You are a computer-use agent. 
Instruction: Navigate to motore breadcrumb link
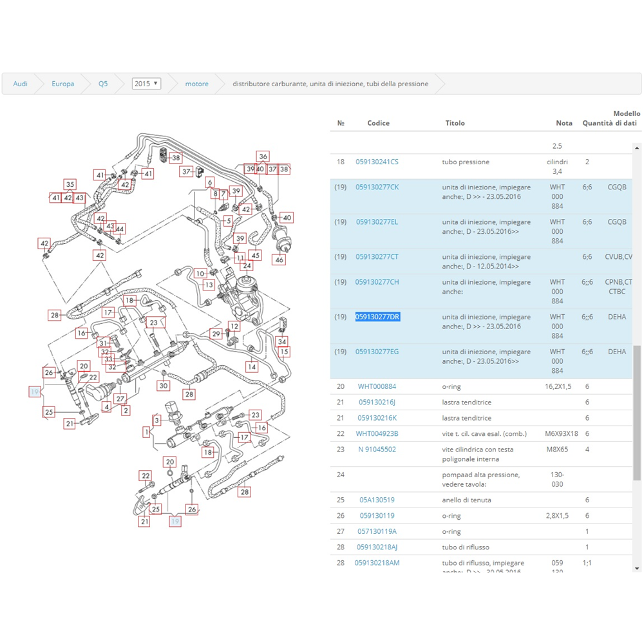point(196,84)
